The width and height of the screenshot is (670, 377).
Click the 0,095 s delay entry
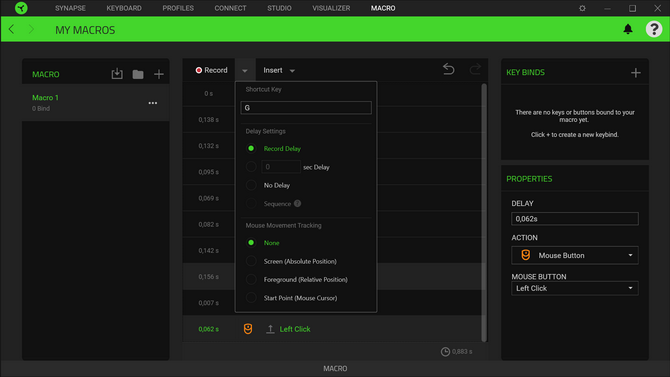point(209,172)
